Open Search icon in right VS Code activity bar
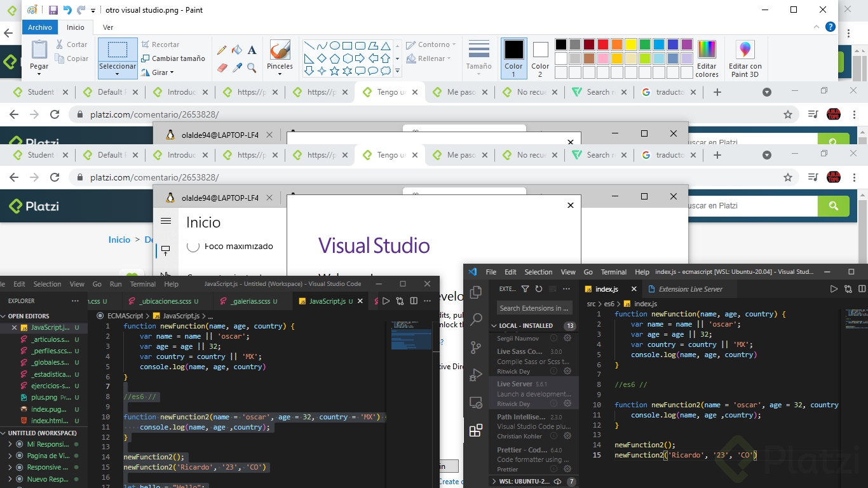 coord(476,320)
